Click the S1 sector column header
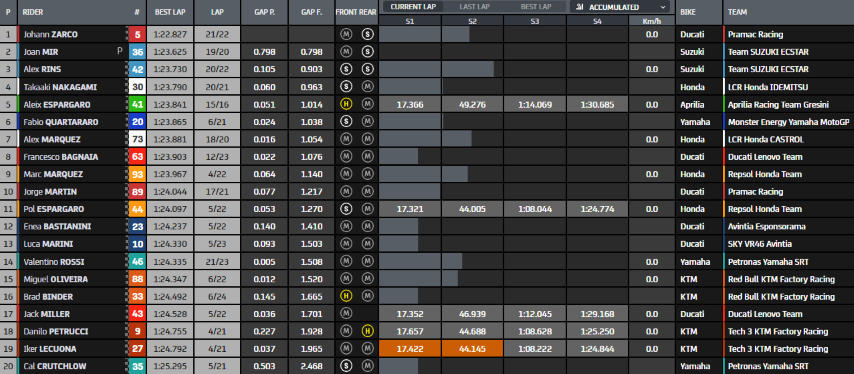Screen dimensions: 854x374 coord(410,20)
